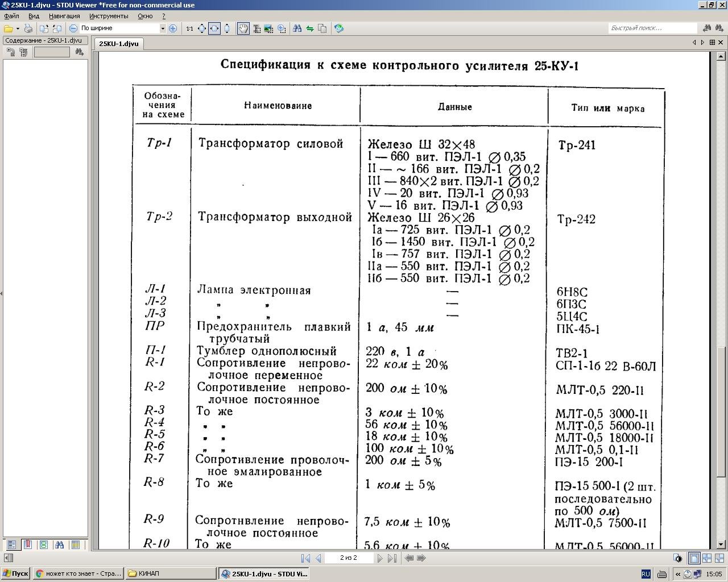The width and height of the screenshot is (728, 582).
Task: Click next tab arrow on tab bar
Action: [x=702, y=43]
